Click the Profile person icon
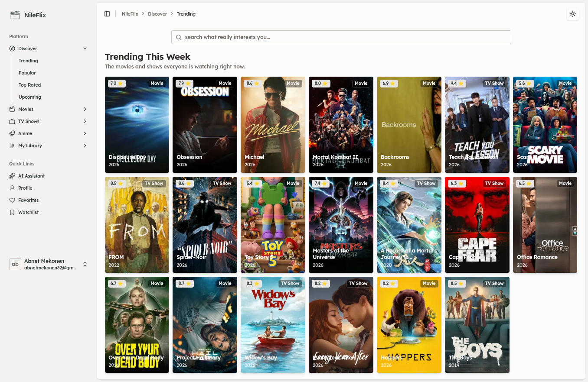Image resolution: width=588 pixels, height=382 pixels. pos(12,188)
